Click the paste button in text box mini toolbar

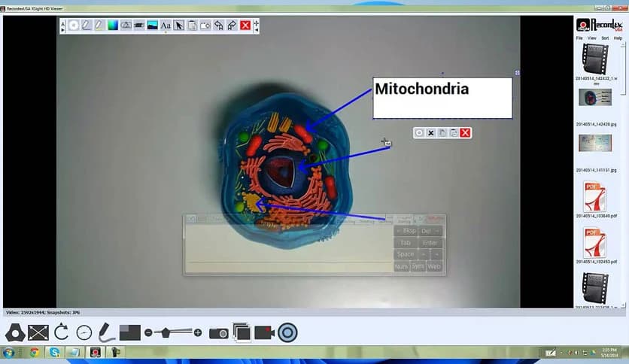(x=454, y=132)
